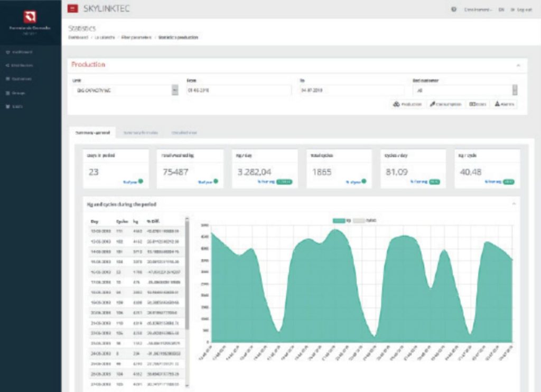541x392 pixels.
Task: Collapse the Production panel
Action: click(x=518, y=66)
